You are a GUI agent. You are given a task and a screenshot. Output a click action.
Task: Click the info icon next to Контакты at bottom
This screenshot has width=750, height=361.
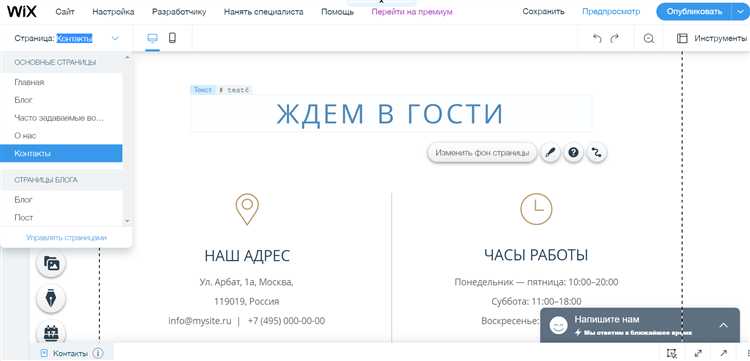(x=98, y=353)
